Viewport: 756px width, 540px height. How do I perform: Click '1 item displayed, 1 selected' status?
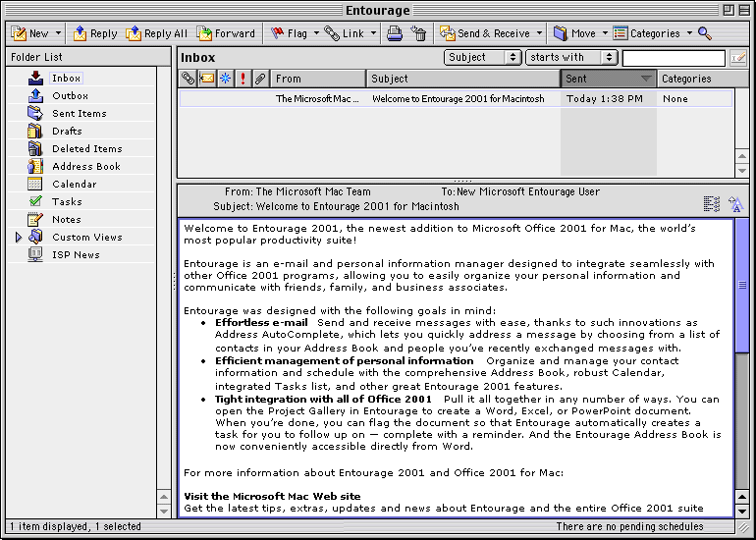point(76,526)
